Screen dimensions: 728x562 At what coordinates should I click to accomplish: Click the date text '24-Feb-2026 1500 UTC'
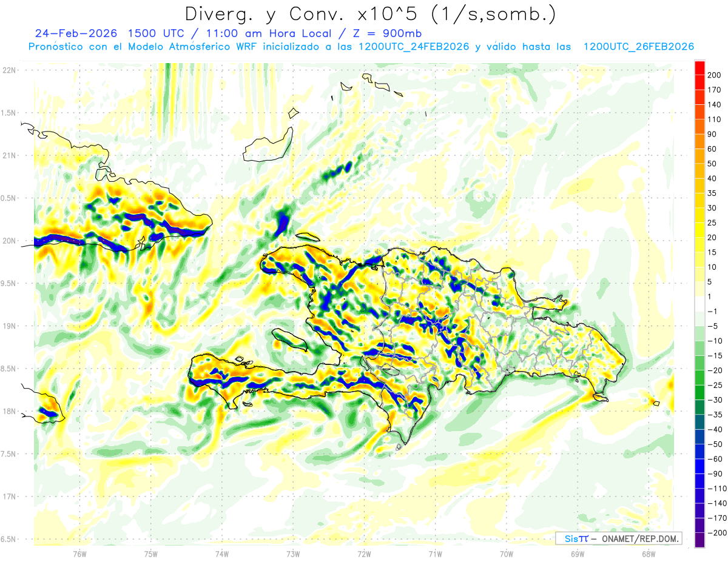[x=110, y=33]
